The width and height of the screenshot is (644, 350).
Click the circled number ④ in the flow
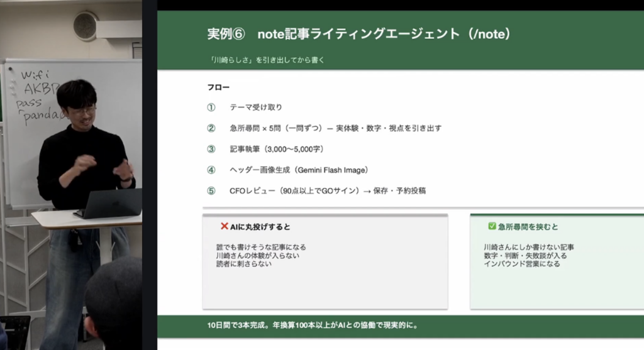click(211, 170)
